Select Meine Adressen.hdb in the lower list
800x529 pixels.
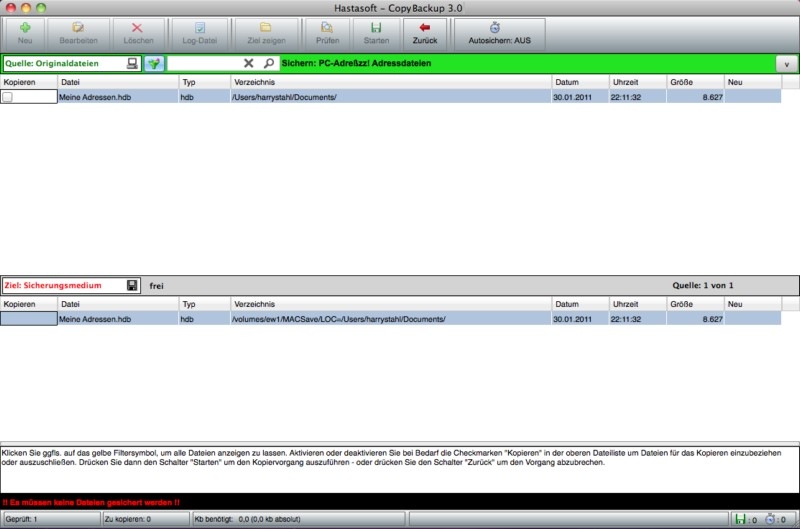[95, 319]
